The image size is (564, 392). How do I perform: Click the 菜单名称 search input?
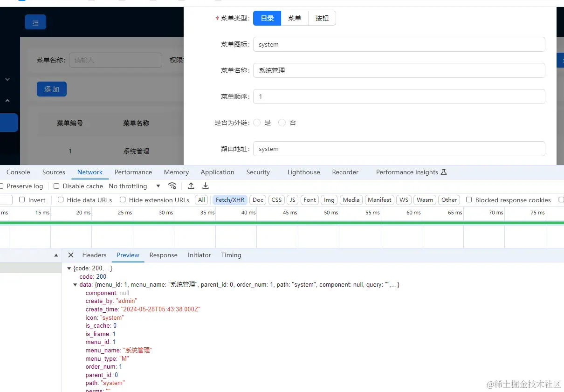coord(116,60)
